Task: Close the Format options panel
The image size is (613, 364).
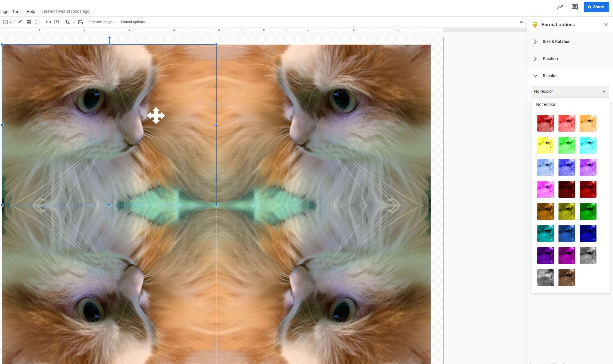Action: [606, 25]
